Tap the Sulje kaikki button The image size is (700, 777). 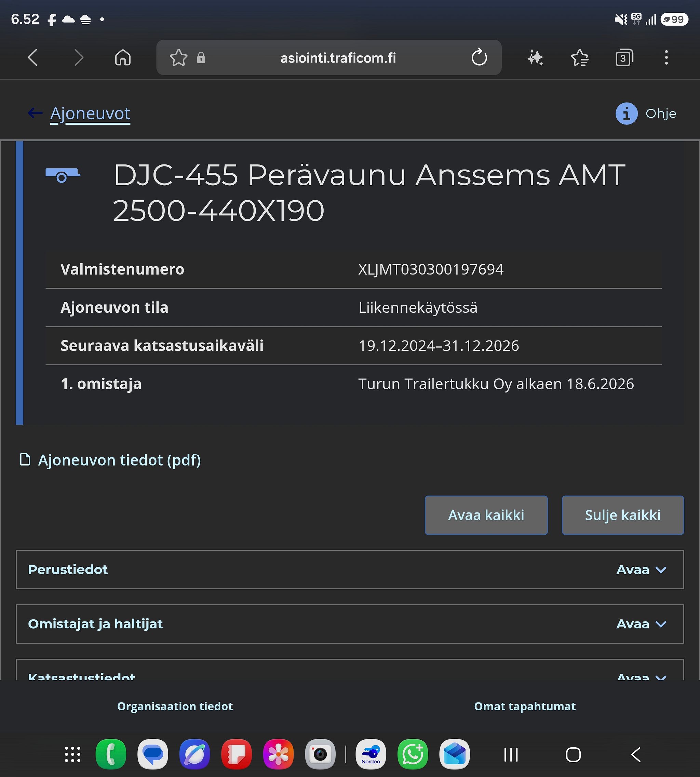click(623, 515)
